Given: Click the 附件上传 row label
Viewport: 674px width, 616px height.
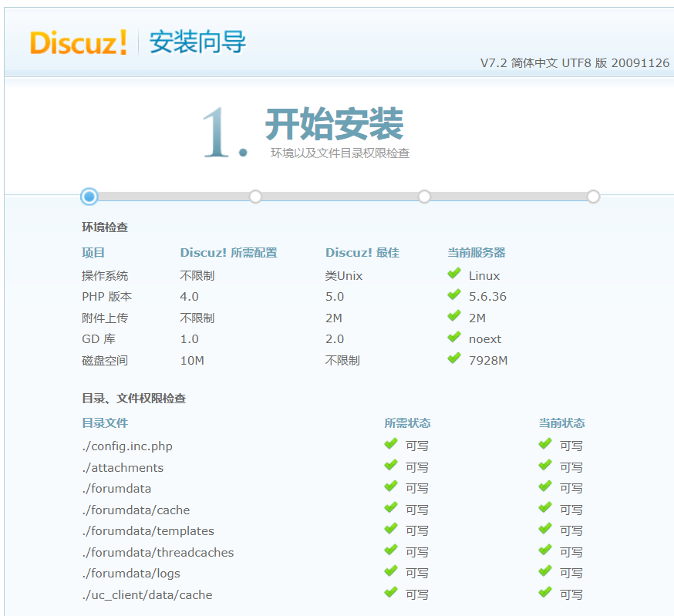Looking at the screenshot, I should coord(105,318).
